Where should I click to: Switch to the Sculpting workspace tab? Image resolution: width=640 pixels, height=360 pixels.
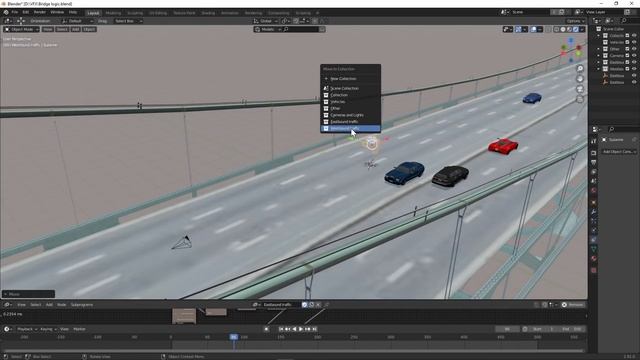coord(135,13)
